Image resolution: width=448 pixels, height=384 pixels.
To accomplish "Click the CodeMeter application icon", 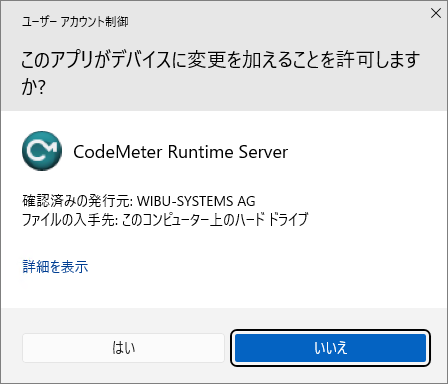I will 42,151.
